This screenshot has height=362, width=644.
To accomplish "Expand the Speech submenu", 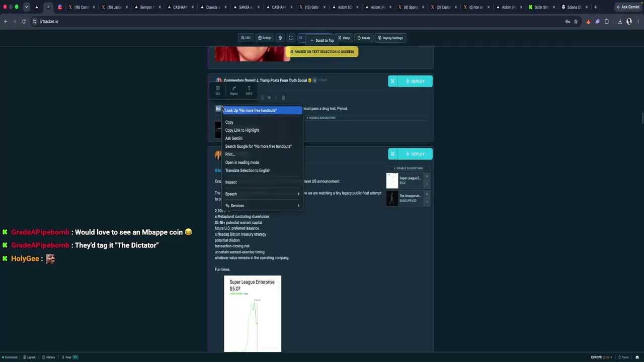I will click(x=262, y=194).
